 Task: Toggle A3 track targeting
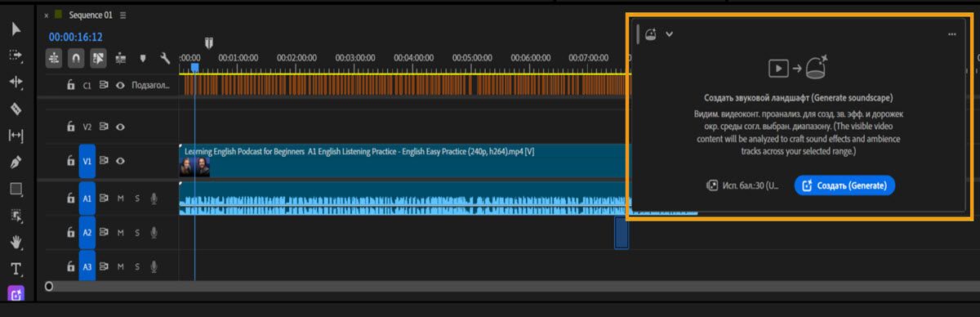(87, 266)
